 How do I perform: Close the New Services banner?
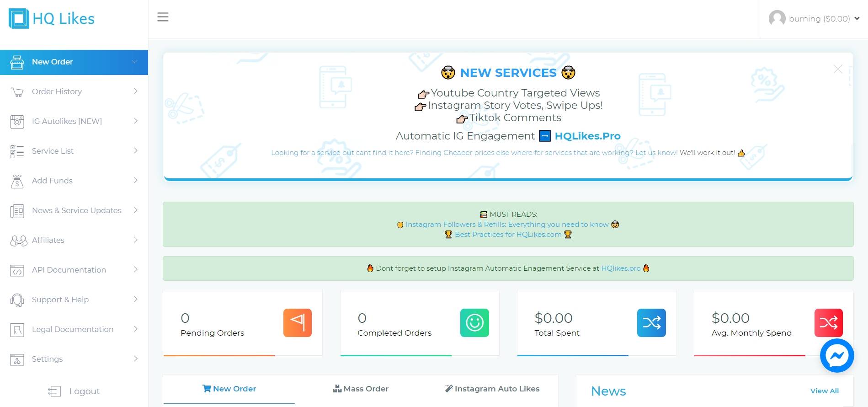[x=838, y=69]
